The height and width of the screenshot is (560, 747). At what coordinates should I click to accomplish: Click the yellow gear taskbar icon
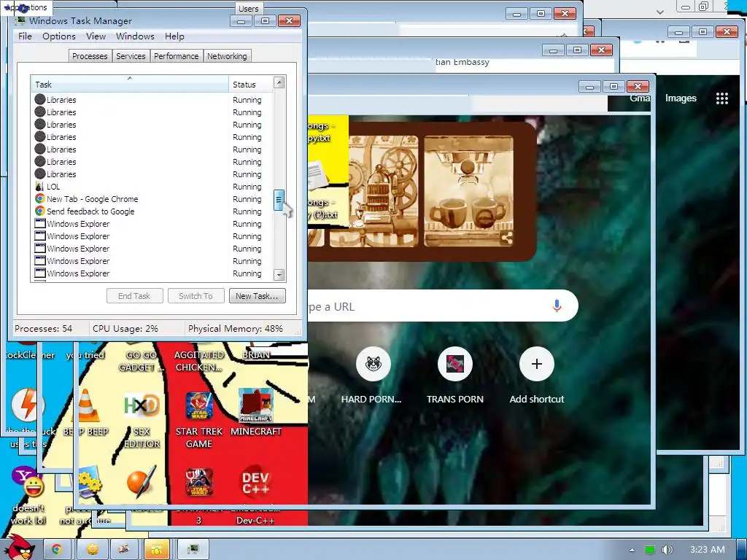click(92, 550)
